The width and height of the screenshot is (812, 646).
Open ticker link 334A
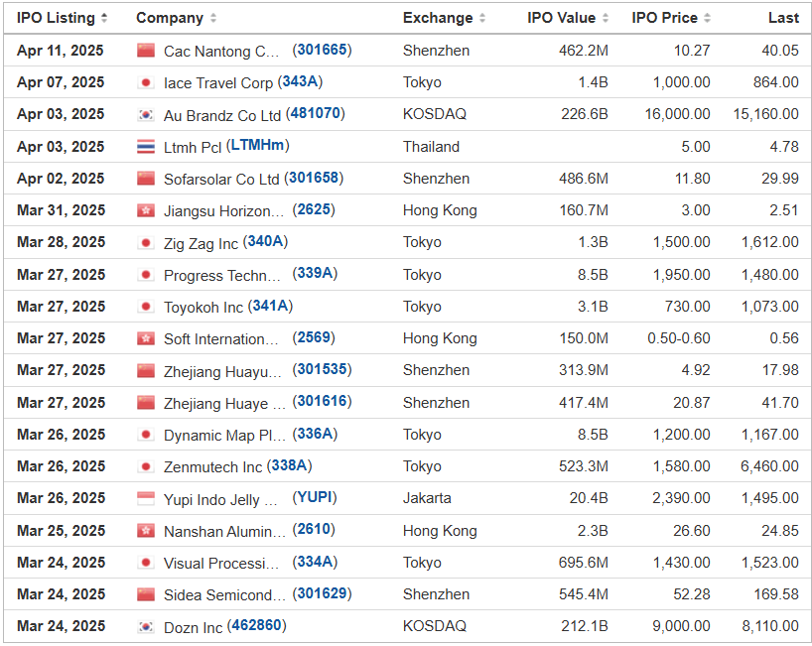pos(315,562)
